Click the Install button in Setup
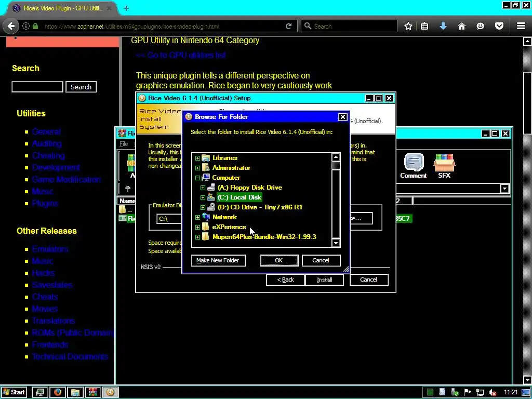This screenshot has height=399, width=532. point(324,280)
